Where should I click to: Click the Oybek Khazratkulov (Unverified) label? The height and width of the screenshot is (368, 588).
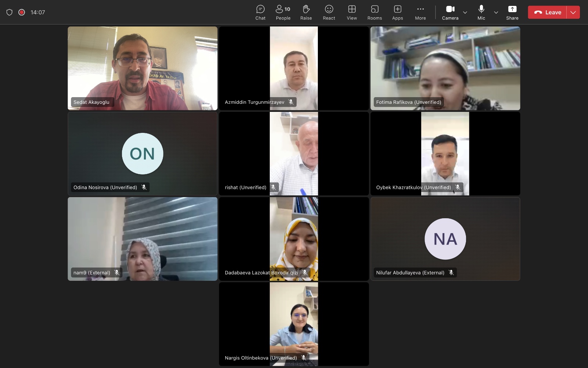tap(413, 187)
